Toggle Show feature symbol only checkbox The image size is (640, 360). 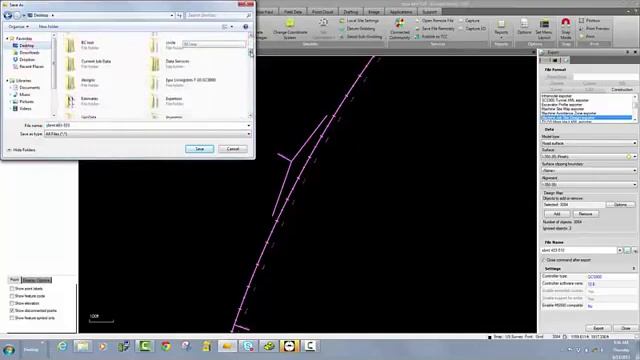point(12,318)
